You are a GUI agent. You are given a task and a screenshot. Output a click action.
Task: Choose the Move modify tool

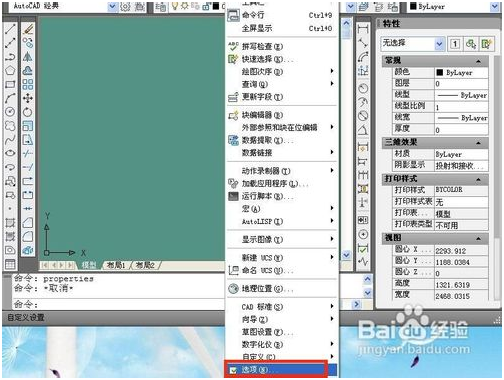(28, 98)
